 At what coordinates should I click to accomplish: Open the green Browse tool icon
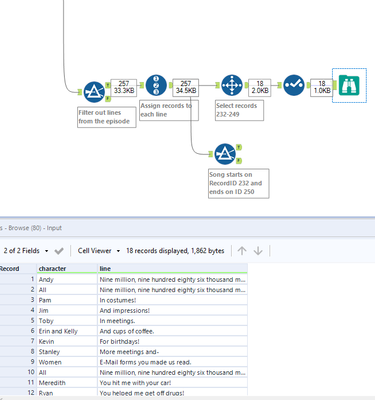click(x=349, y=85)
